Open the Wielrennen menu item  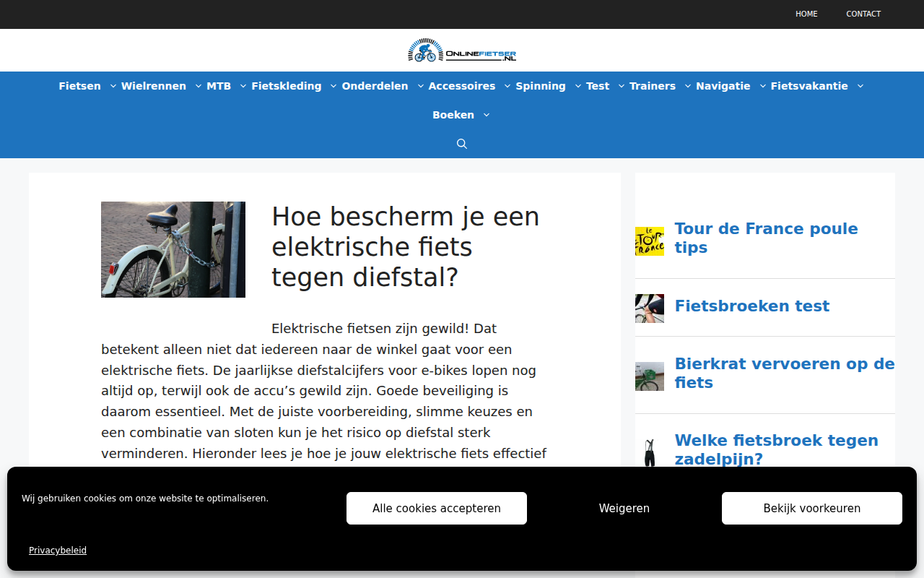click(x=154, y=86)
